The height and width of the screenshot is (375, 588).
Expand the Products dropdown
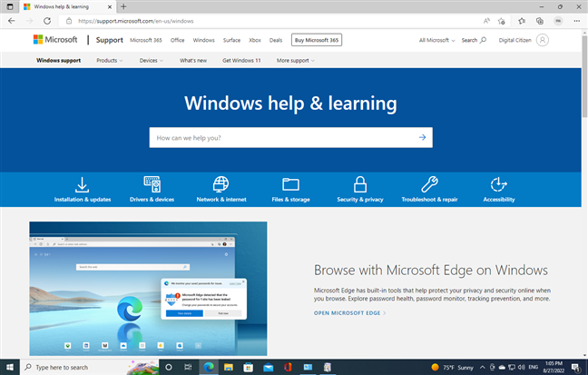[x=110, y=60]
